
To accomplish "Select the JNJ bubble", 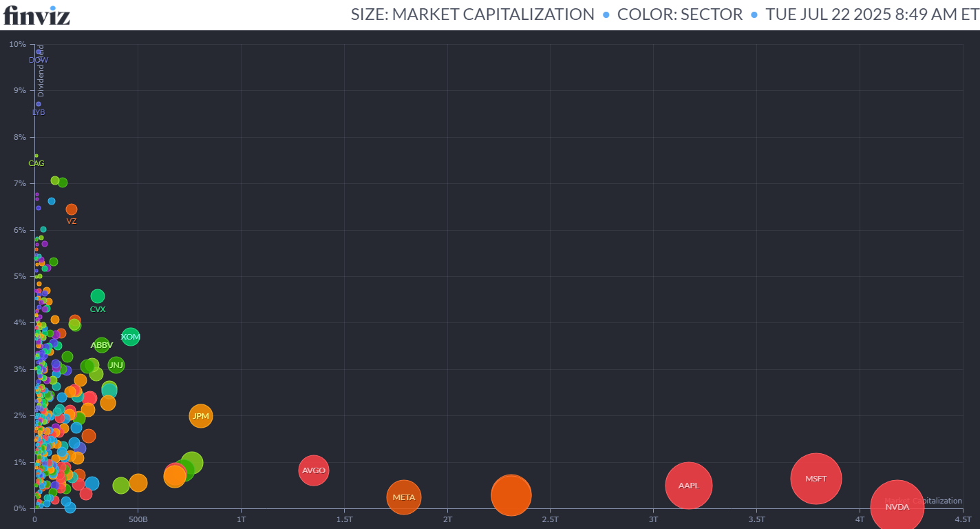I will (x=116, y=365).
